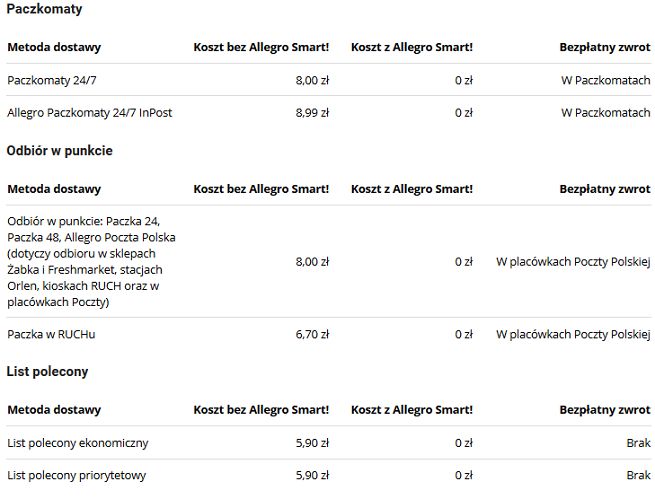The width and height of the screenshot is (655, 499).
Task: Click W placówkach Poczty Polskiej for Paczka w RUCHu
Action: 573,334
